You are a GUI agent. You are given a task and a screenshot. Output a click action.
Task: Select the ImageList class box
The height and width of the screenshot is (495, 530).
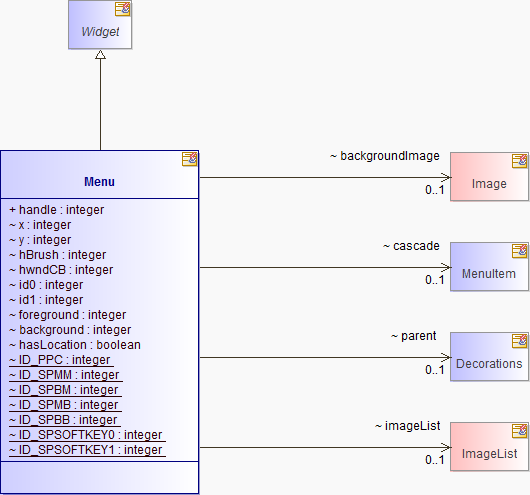point(489,446)
